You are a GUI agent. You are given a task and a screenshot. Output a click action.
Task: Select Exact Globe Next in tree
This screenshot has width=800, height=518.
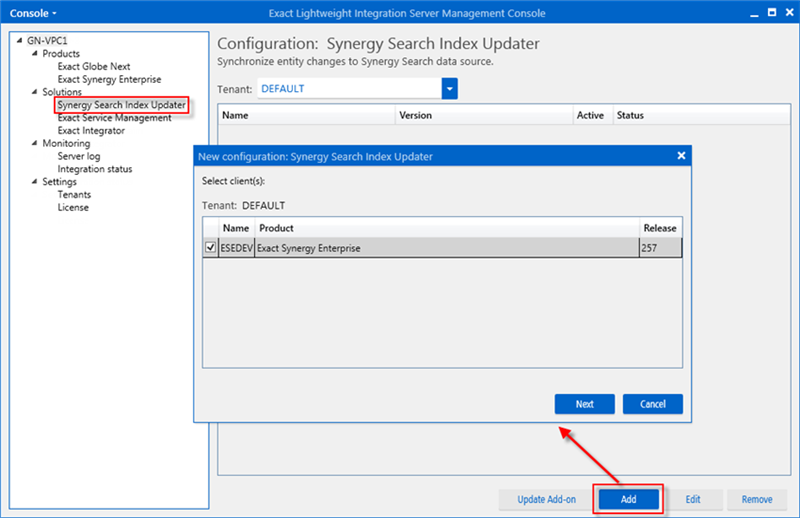coord(94,66)
